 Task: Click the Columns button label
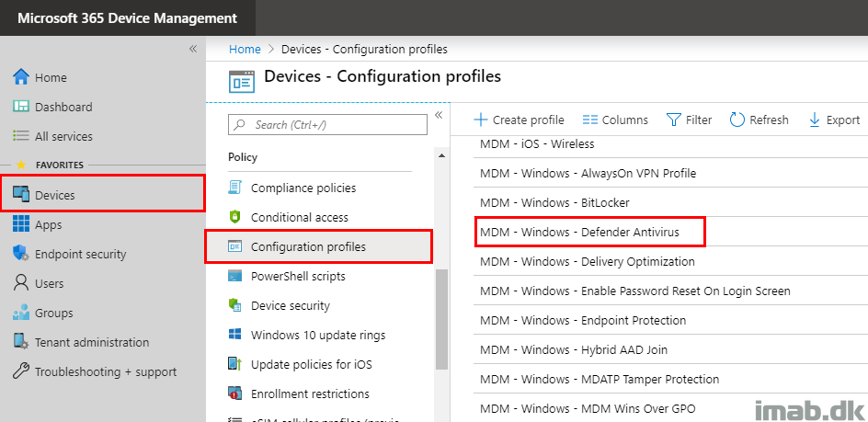(625, 120)
